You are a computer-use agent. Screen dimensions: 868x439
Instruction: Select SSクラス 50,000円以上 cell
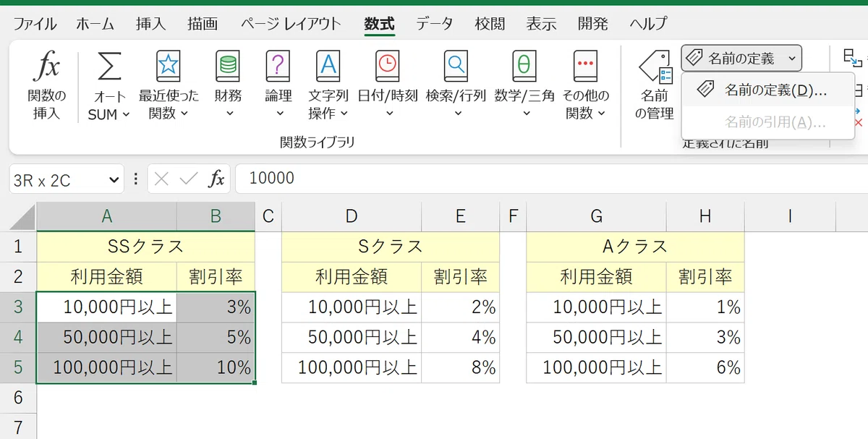click(x=106, y=337)
